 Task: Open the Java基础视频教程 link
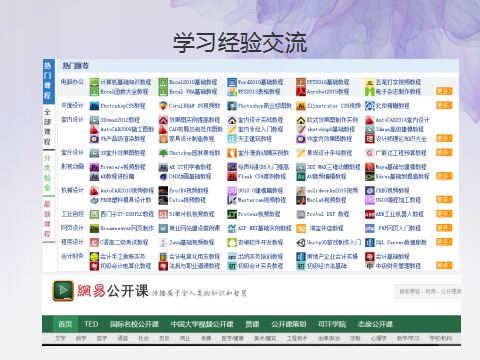[x=191, y=242]
